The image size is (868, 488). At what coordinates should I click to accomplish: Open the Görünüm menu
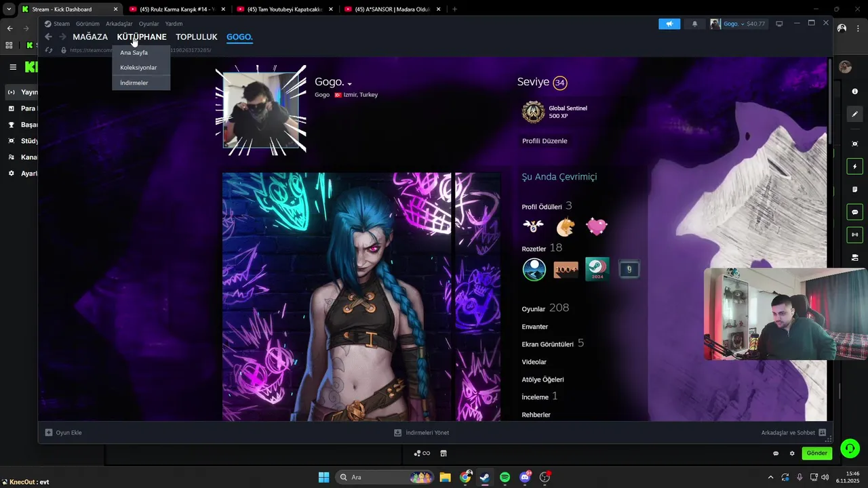click(87, 24)
